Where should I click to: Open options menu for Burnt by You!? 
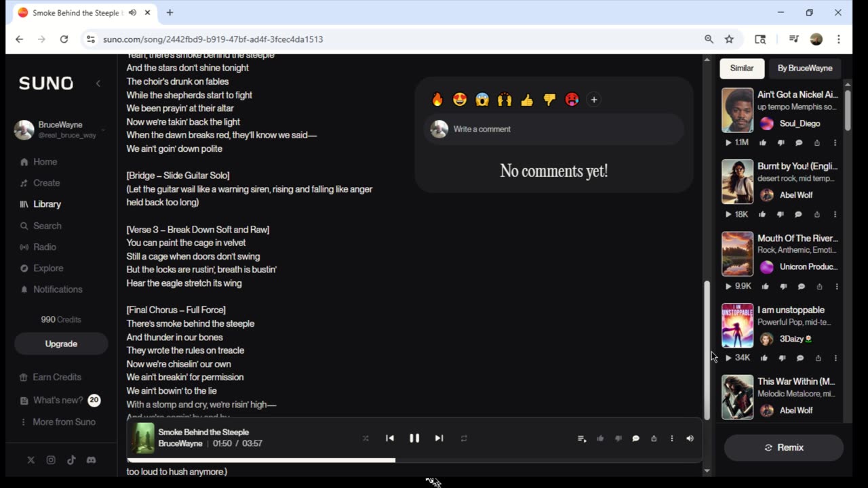(835, 214)
